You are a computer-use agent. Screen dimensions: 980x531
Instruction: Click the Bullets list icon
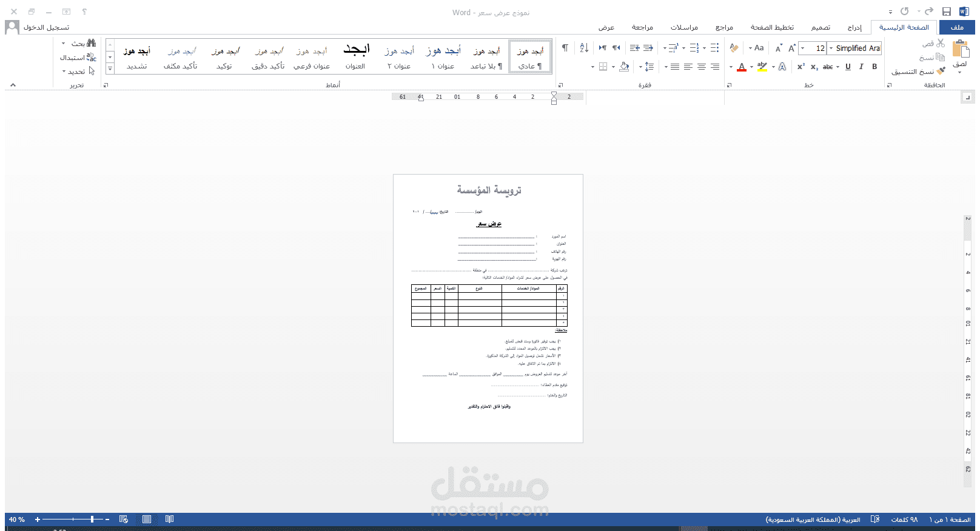[x=715, y=48]
